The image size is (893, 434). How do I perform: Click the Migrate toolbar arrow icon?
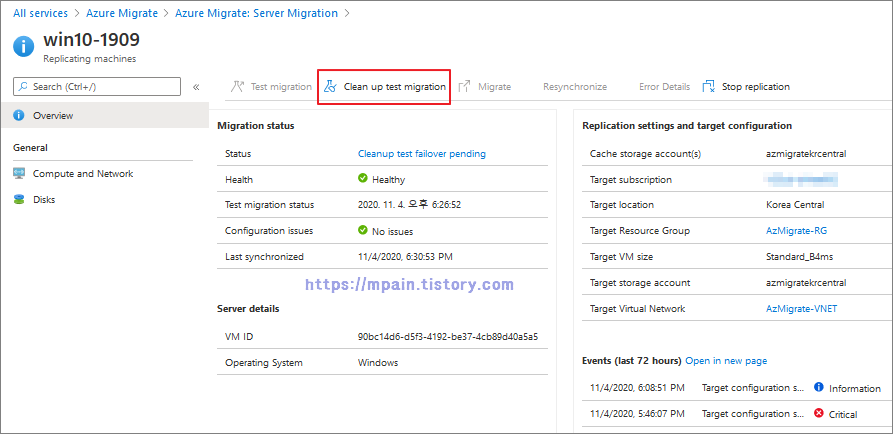[x=465, y=87]
